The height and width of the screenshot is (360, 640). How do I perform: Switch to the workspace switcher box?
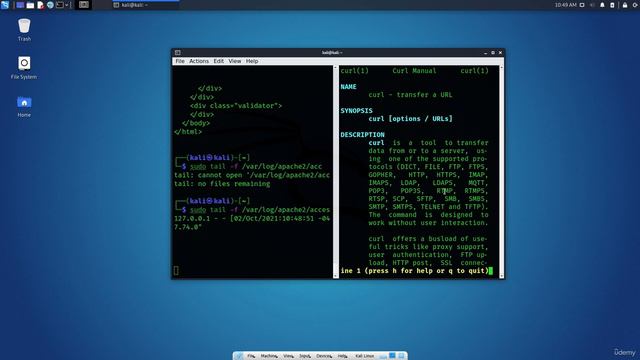click(x=84, y=5)
